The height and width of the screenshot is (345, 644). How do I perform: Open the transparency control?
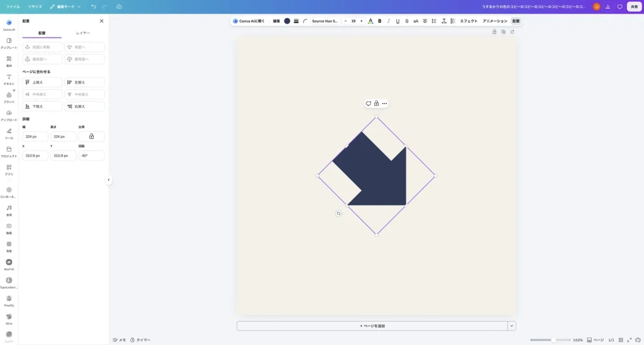coord(453,21)
